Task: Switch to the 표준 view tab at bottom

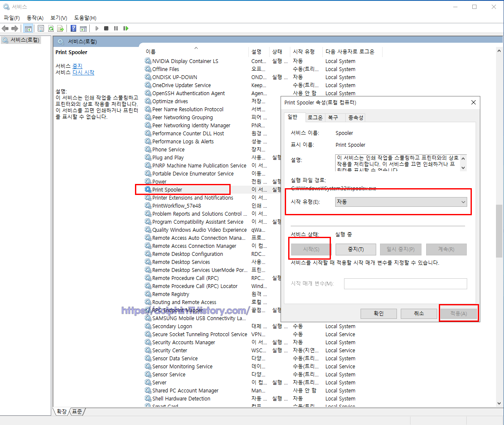Action: tap(77, 411)
